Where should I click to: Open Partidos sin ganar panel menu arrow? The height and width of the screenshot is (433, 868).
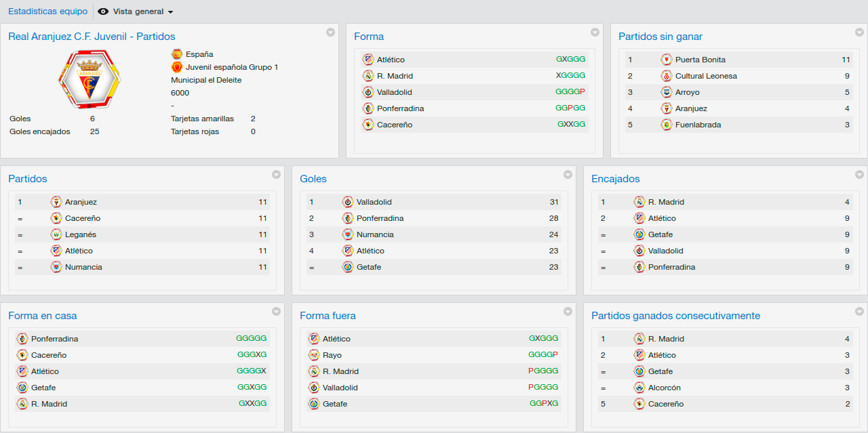tap(859, 32)
